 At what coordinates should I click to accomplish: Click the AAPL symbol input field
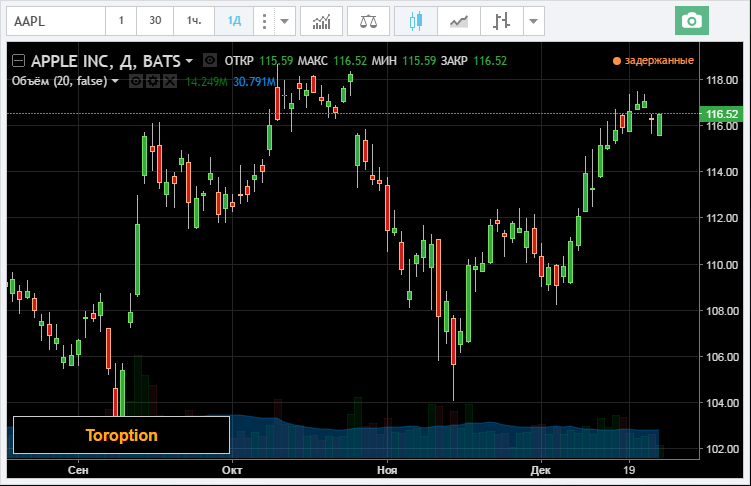56,21
